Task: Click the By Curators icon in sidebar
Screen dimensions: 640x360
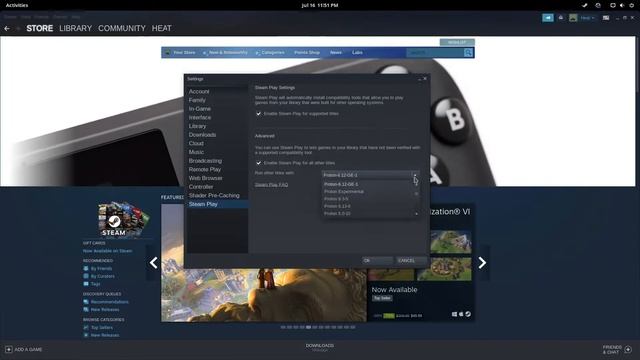Action: (86, 276)
